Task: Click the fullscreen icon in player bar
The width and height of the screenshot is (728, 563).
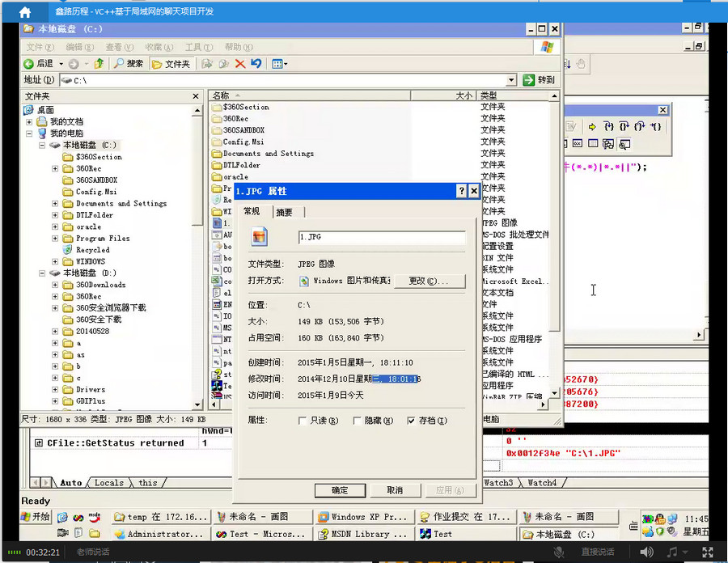Action: point(709,552)
